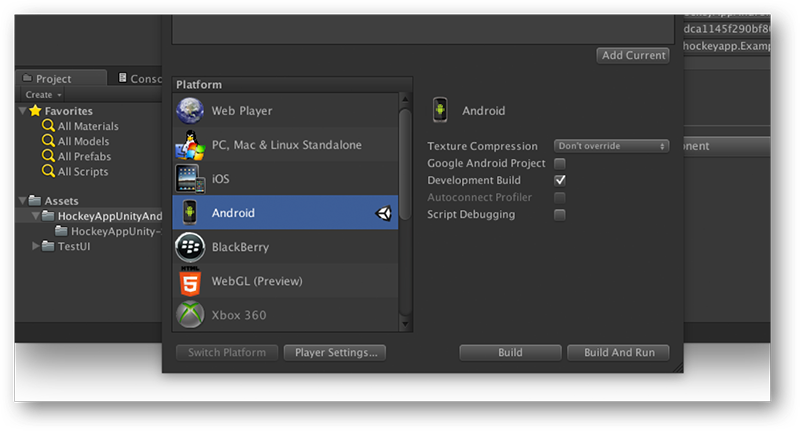800x431 pixels.
Task: Select All Models in Favorites
Action: 83,141
